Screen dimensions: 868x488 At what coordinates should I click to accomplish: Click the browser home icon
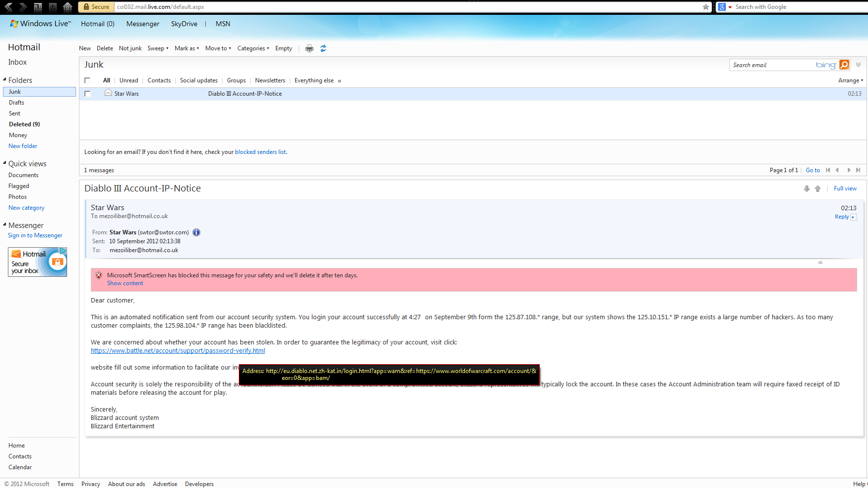tap(68, 7)
